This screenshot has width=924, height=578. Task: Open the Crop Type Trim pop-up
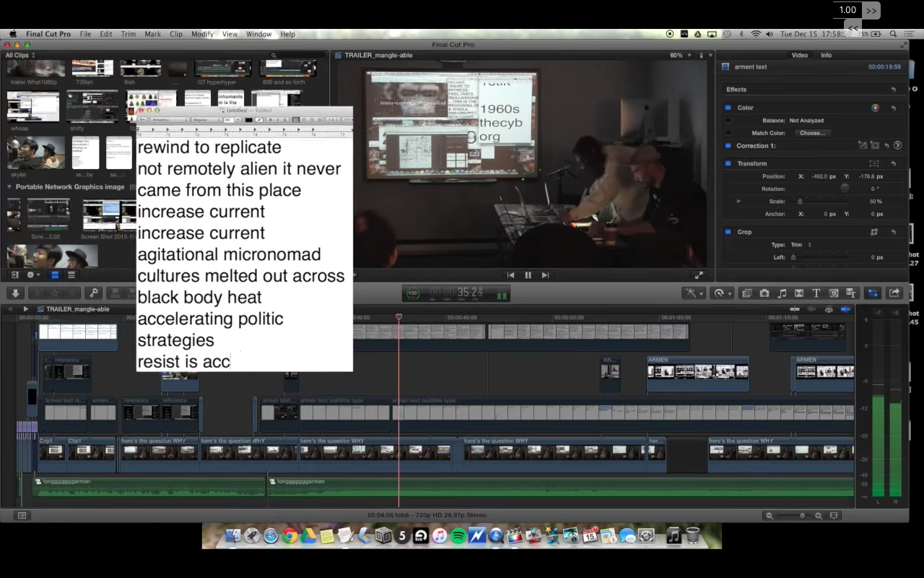801,245
